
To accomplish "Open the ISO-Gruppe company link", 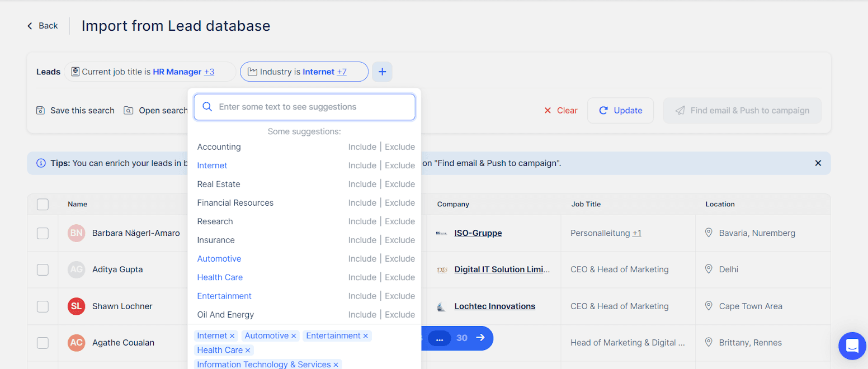I will pos(478,233).
